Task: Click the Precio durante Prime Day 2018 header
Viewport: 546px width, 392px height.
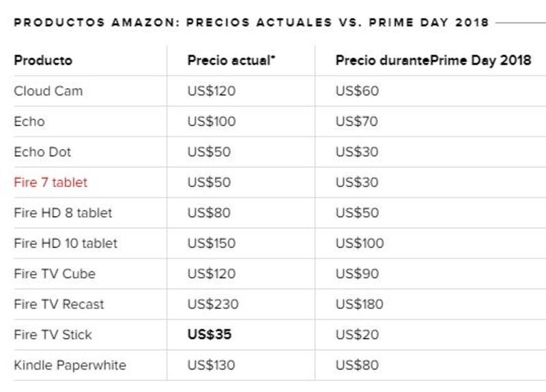Action: 433,61
